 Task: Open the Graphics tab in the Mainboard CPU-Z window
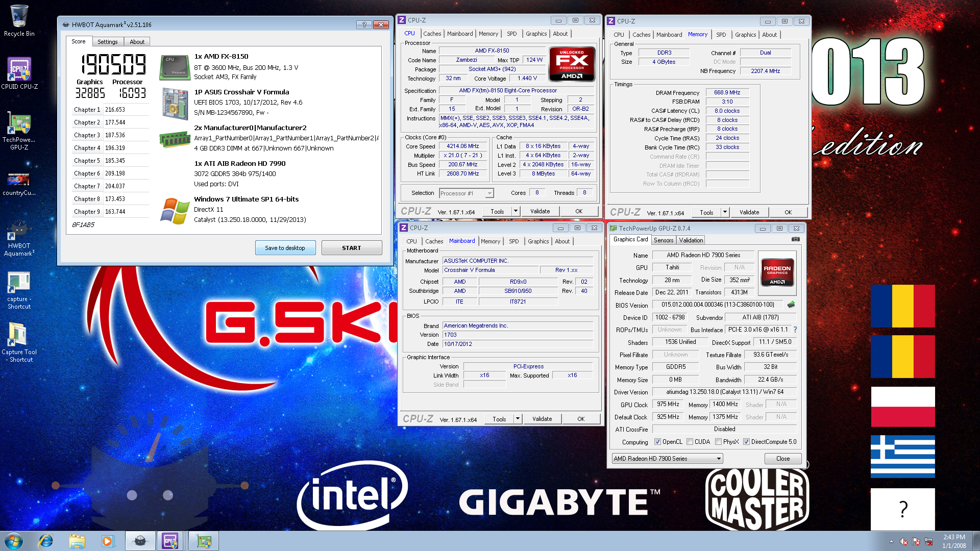[538, 241]
